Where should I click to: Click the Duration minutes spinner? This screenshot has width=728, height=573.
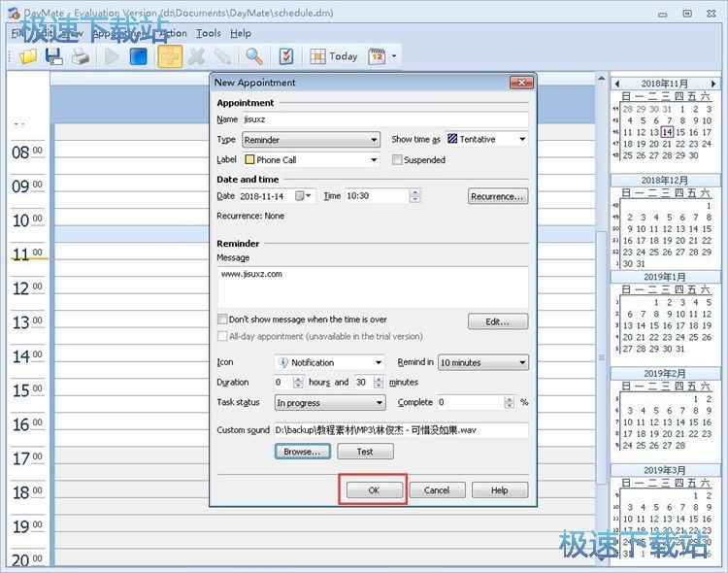pos(379,383)
